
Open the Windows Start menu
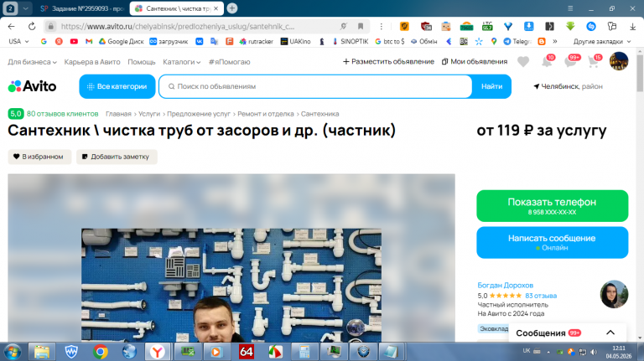coord(12,352)
